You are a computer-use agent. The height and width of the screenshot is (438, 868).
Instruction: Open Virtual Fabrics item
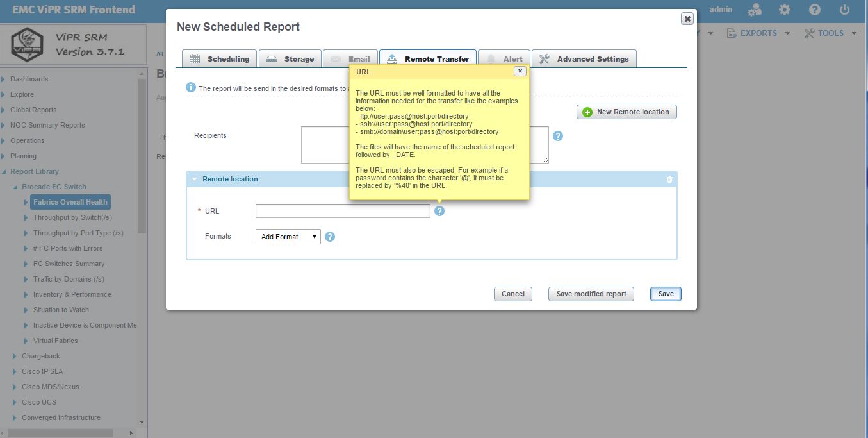56,341
